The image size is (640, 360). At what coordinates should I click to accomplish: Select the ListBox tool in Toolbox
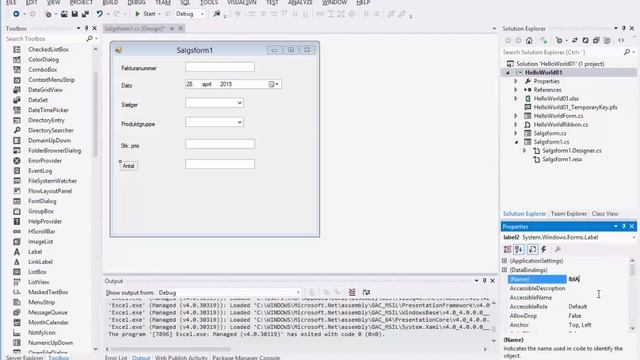(37, 272)
